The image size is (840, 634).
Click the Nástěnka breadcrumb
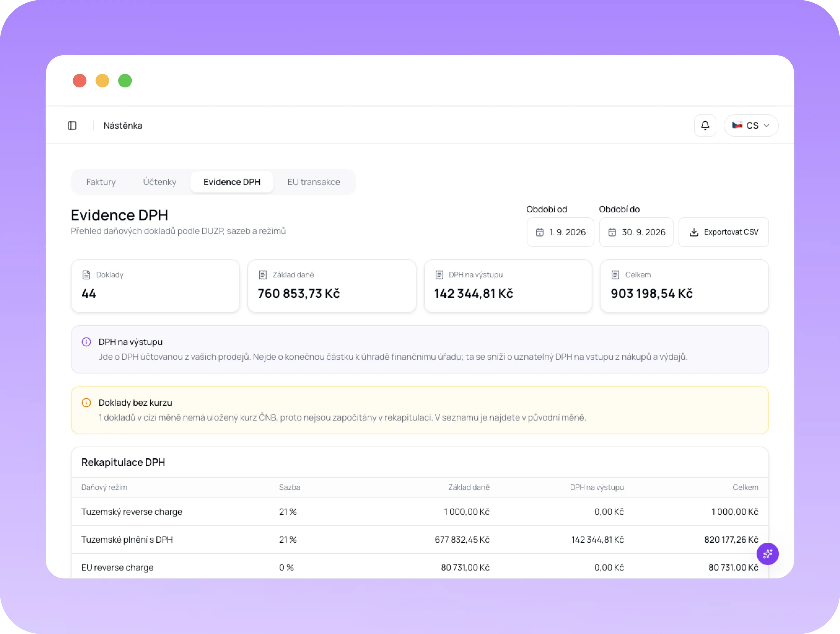[x=123, y=125]
